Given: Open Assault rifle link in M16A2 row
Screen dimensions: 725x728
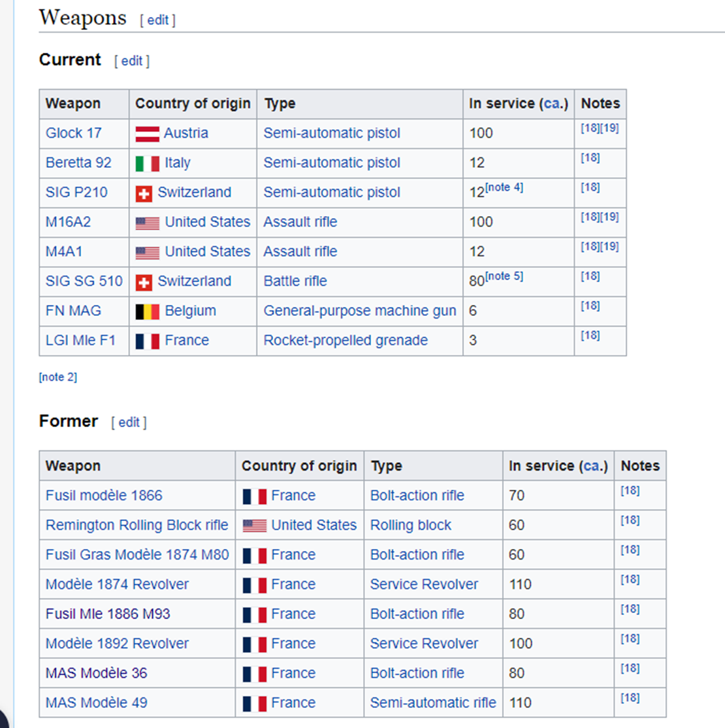Looking at the screenshot, I should coord(300,222).
